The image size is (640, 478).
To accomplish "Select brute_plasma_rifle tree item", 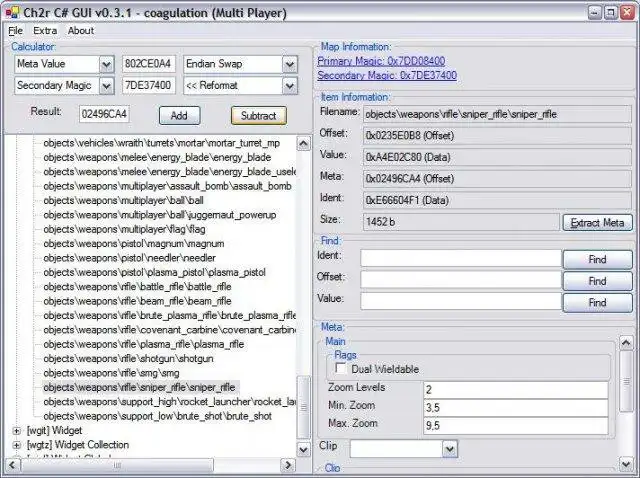I will pyautogui.click(x=169, y=315).
